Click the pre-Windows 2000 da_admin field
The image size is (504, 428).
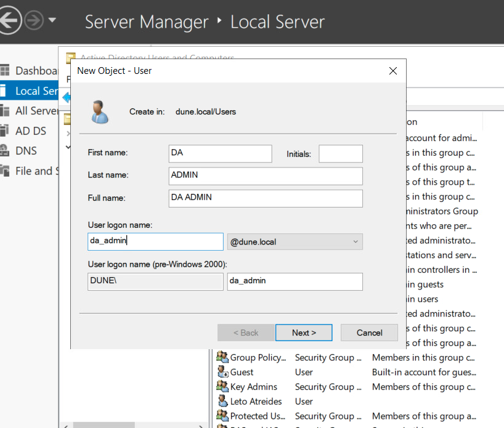pyautogui.click(x=295, y=281)
